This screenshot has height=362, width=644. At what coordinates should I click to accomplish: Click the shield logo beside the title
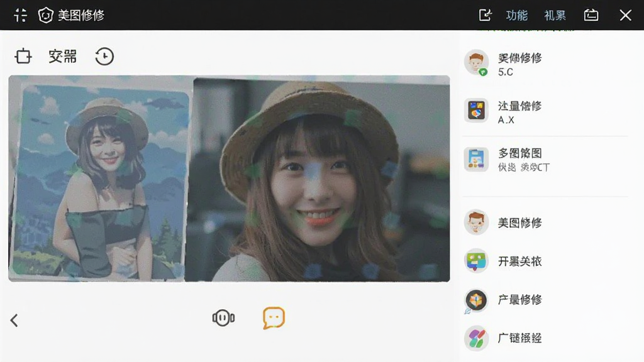45,15
